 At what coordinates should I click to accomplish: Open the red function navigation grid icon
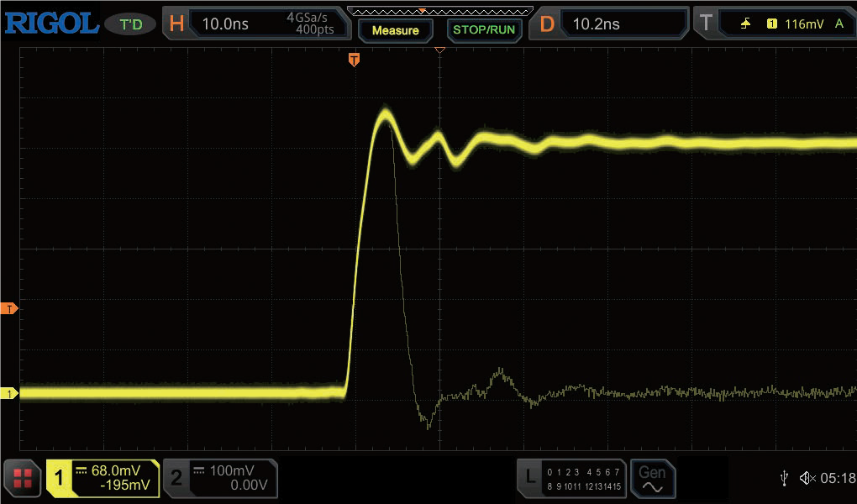coord(22,479)
